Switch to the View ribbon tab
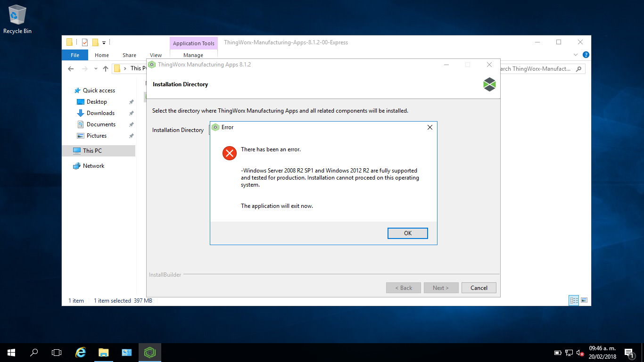The width and height of the screenshot is (644, 362). pyautogui.click(x=156, y=55)
